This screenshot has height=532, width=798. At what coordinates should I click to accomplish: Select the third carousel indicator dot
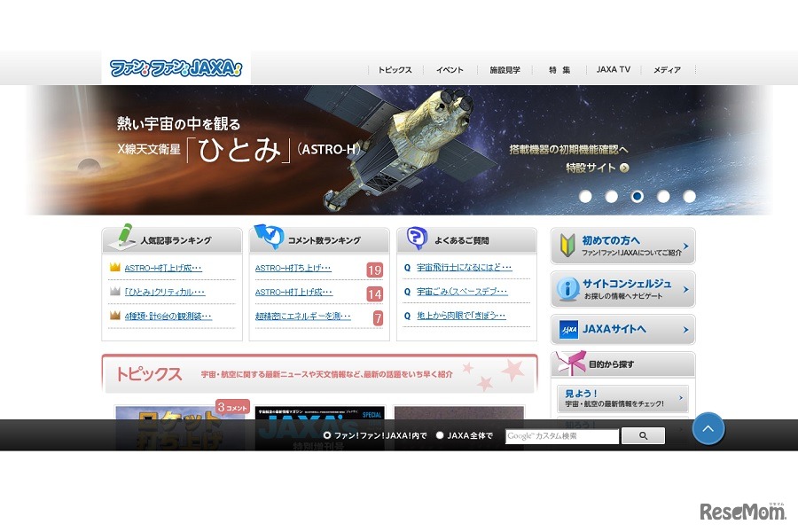(x=638, y=196)
